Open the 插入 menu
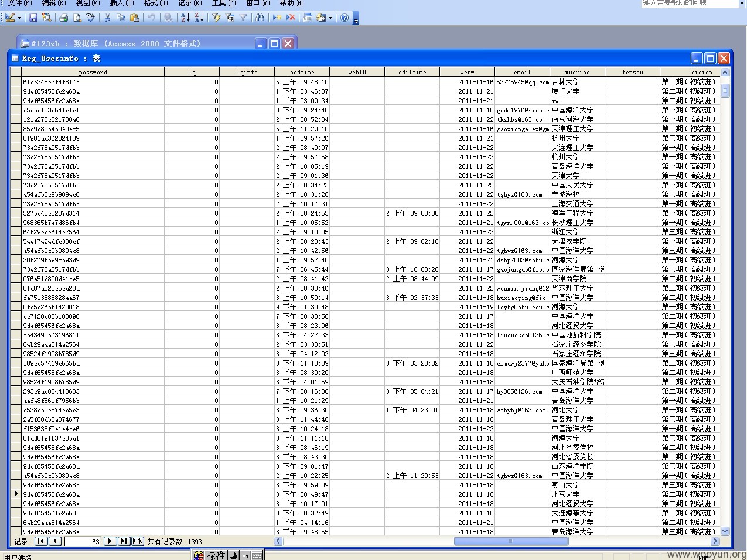This screenshot has height=560, width=747. point(122,3)
